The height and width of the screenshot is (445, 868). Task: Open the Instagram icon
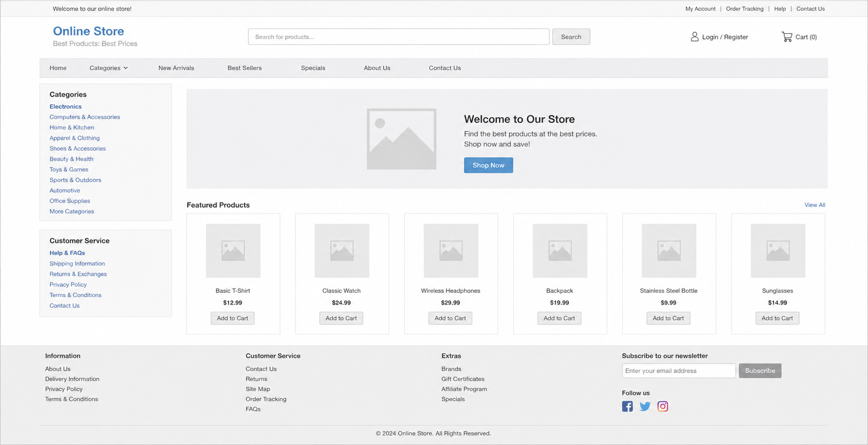pyautogui.click(x=662, y=407)
